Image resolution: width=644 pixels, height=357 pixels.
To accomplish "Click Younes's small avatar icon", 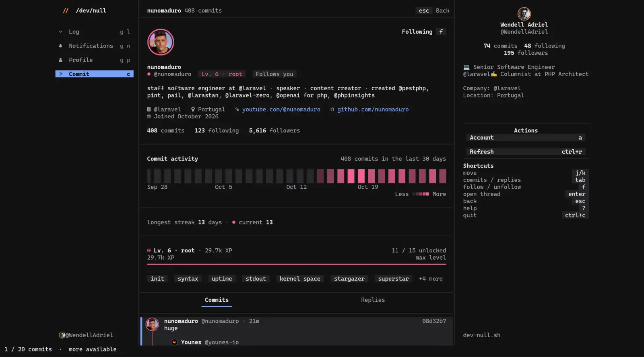I will pos(174,342).
